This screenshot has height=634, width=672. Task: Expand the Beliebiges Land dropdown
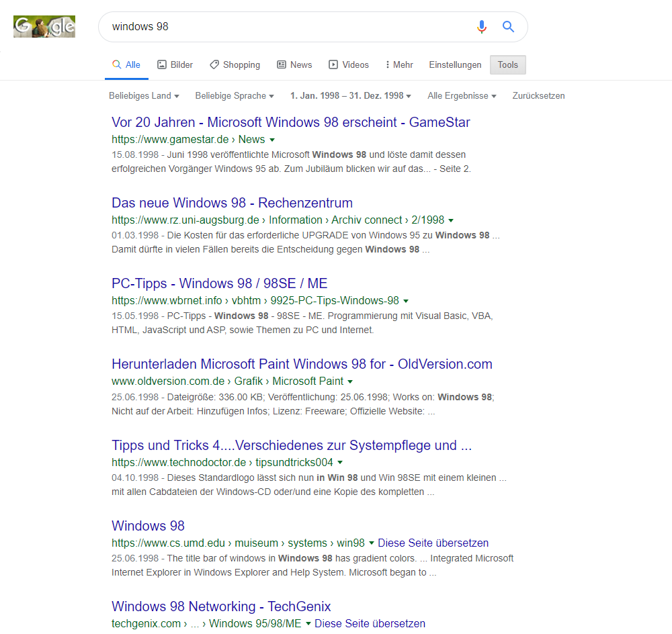[144, 95]
